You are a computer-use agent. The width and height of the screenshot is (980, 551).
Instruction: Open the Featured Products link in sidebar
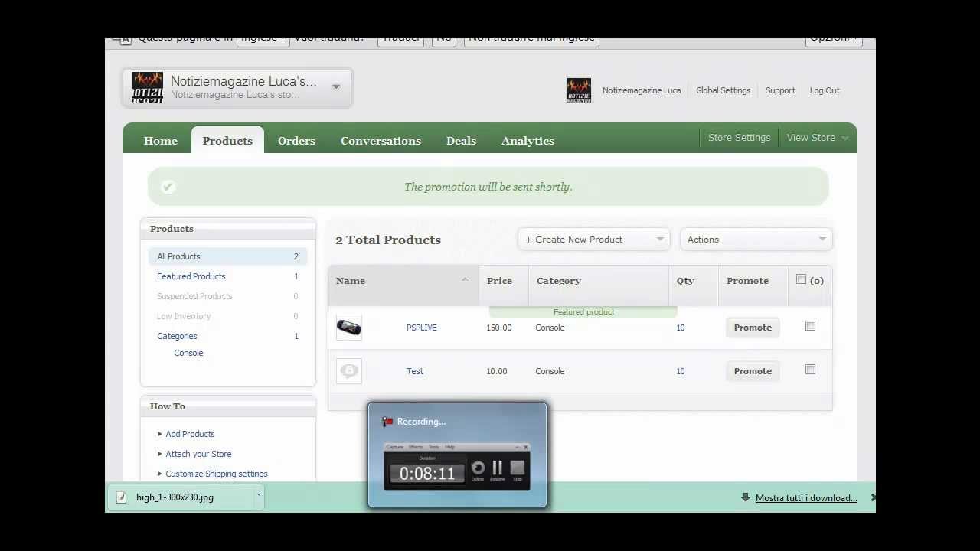[x=191, y=276]
